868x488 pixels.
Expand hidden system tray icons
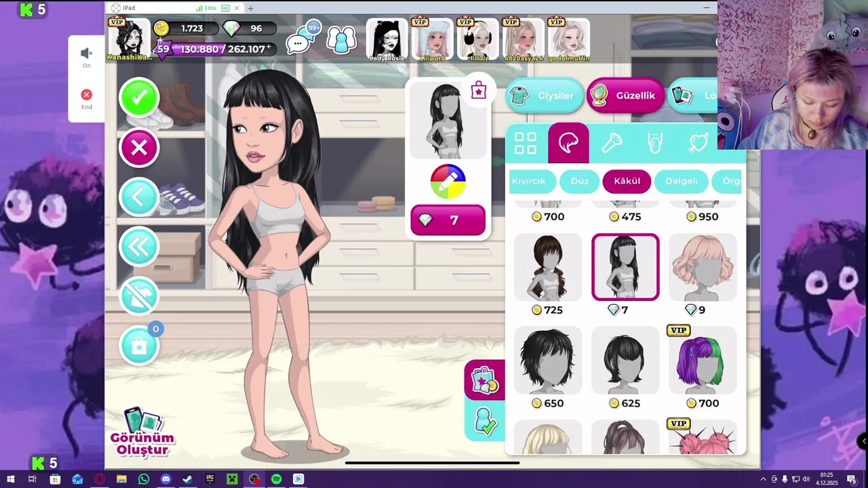[763, 479]
